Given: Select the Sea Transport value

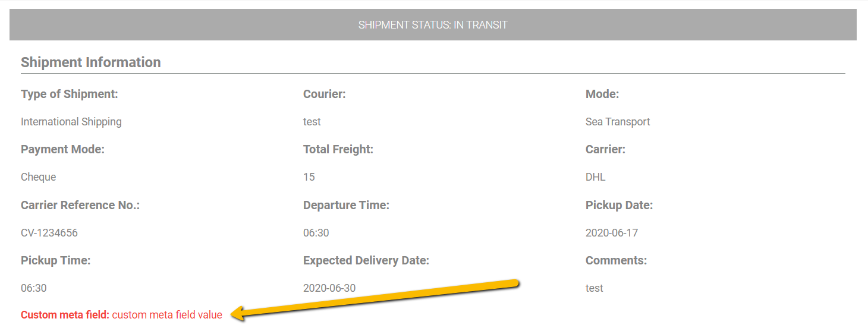Looking at the screenshot, I should 618,122.
